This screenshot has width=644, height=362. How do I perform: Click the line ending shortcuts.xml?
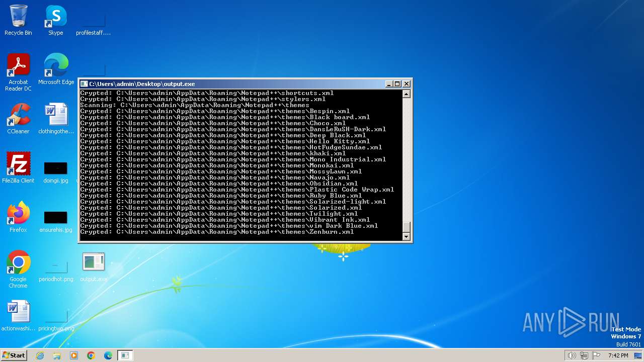pyautogui.click(x=207, y=93)
